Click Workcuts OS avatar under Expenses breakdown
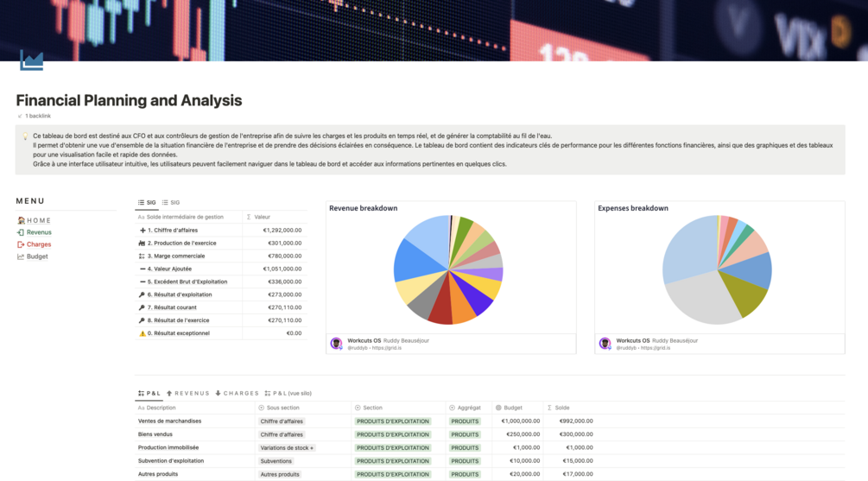The width and height of the screenshot is (868, 481). 605,344
